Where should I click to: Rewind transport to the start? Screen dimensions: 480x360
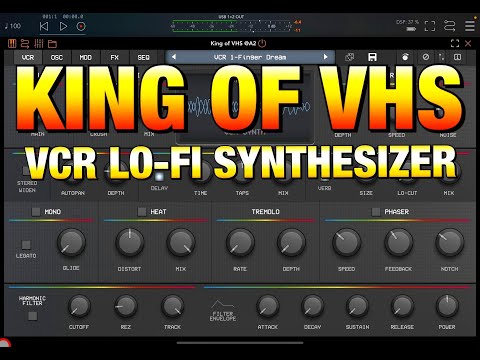pos(44,26)
